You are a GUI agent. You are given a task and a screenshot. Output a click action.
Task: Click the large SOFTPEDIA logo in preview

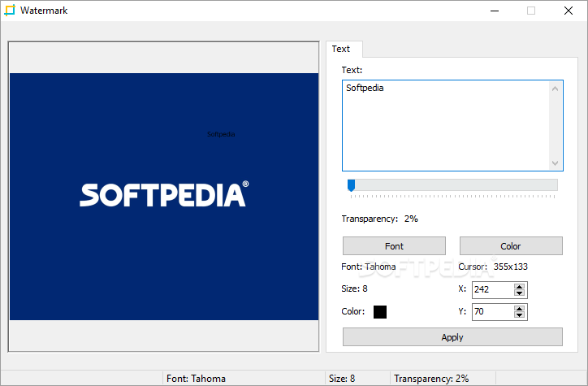pos(164,194)
